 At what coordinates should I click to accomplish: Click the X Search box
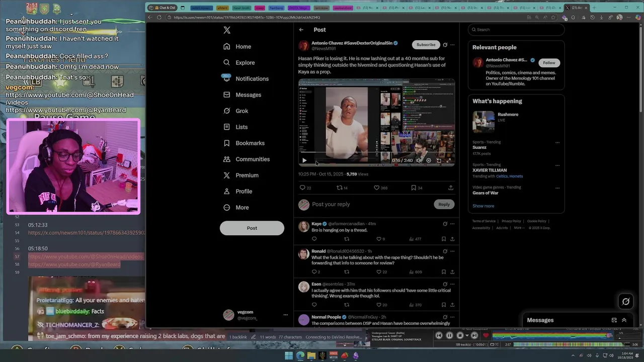(x=516, y=30)
